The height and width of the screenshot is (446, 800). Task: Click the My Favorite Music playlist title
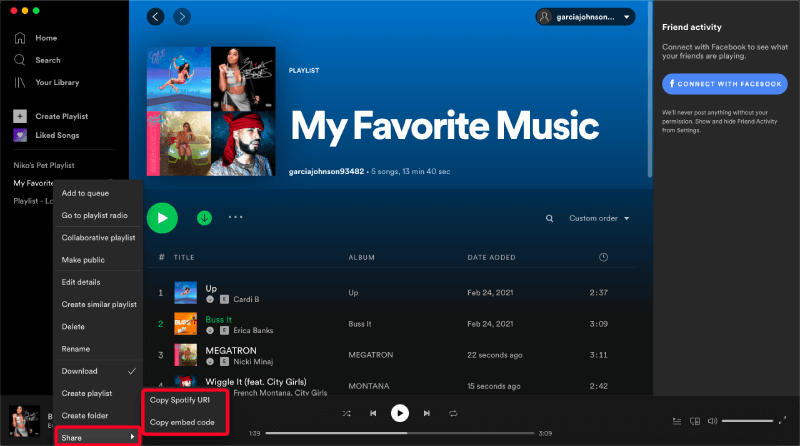[444, 126]
